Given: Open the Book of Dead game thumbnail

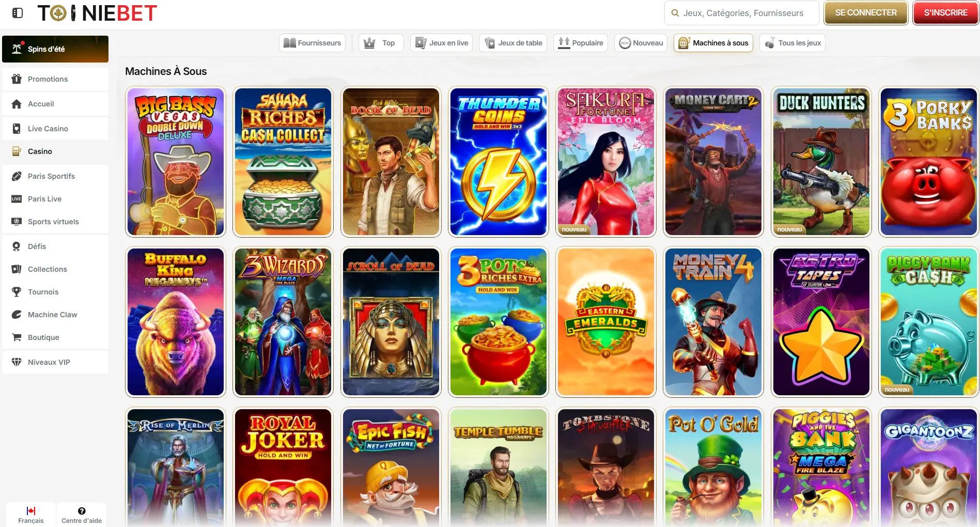Looking at the screenshot, I should tap(391, 162).
